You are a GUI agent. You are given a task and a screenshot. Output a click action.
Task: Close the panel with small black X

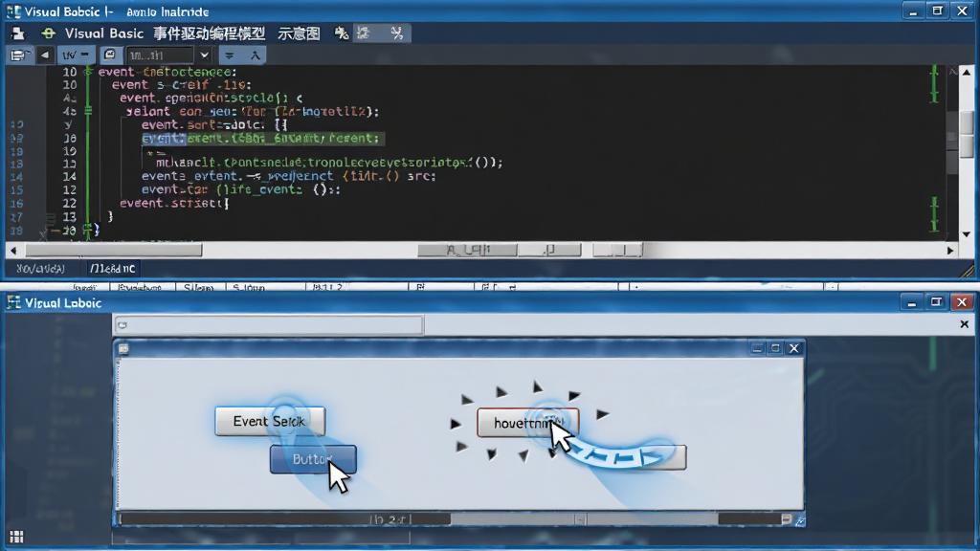point(964,324)
